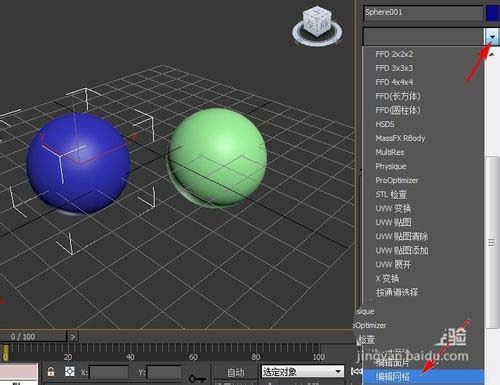Click Go to Start playback button

click(x=356, y=371)
